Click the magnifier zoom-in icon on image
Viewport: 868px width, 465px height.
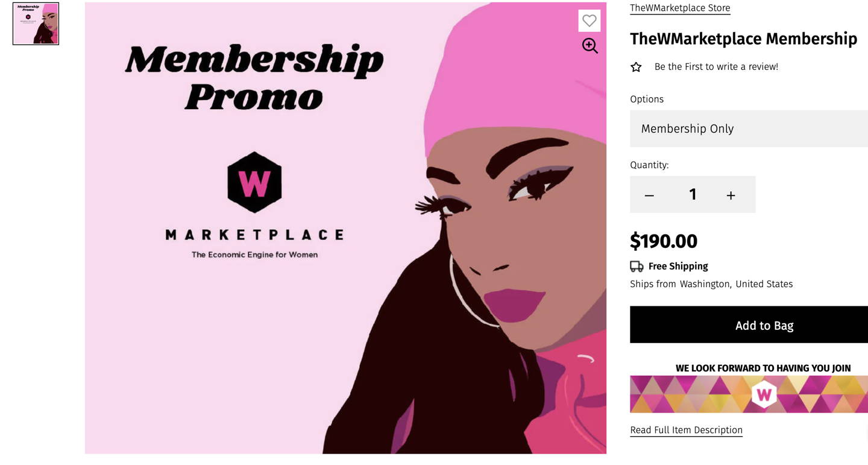click(x=590, y=46)
